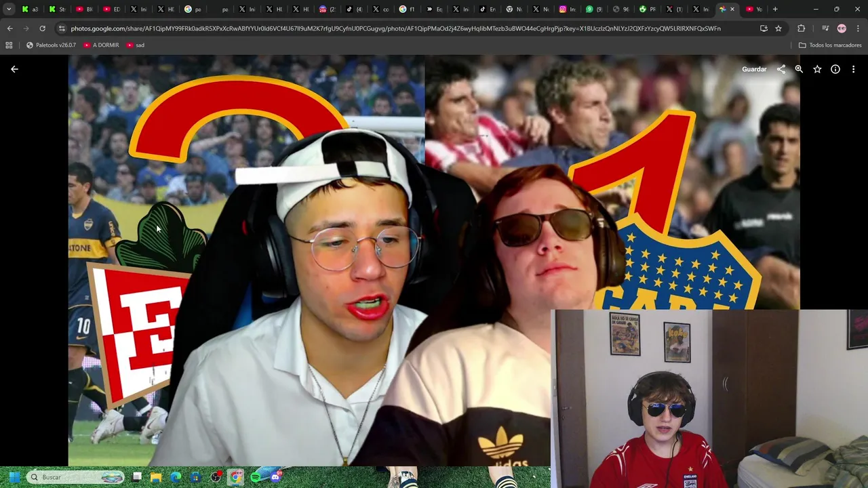Open Task View on the taskbar

(137, 477)
